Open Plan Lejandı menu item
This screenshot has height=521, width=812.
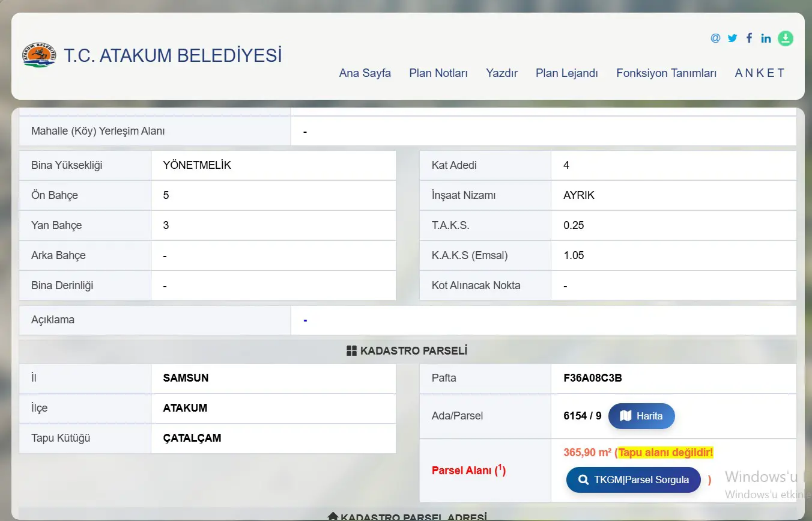(x=567, y=73)
